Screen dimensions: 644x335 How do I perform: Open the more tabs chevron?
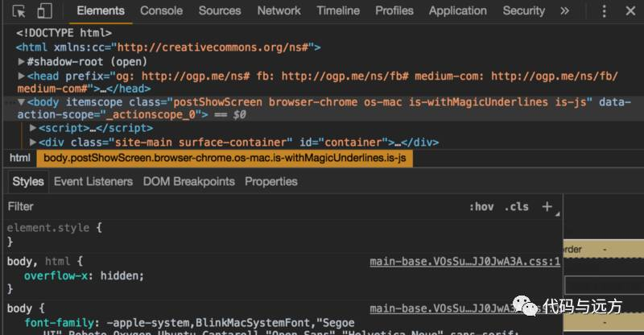click(565, 11)
